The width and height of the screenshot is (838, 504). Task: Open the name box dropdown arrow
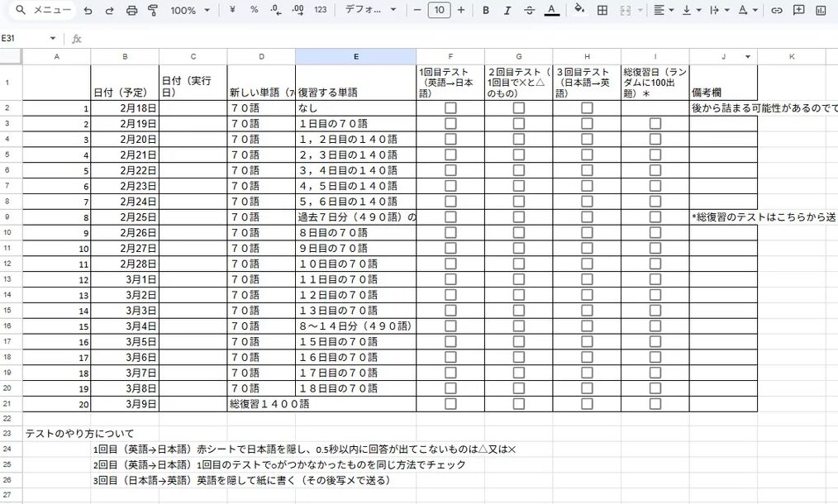tap(52, 38)
